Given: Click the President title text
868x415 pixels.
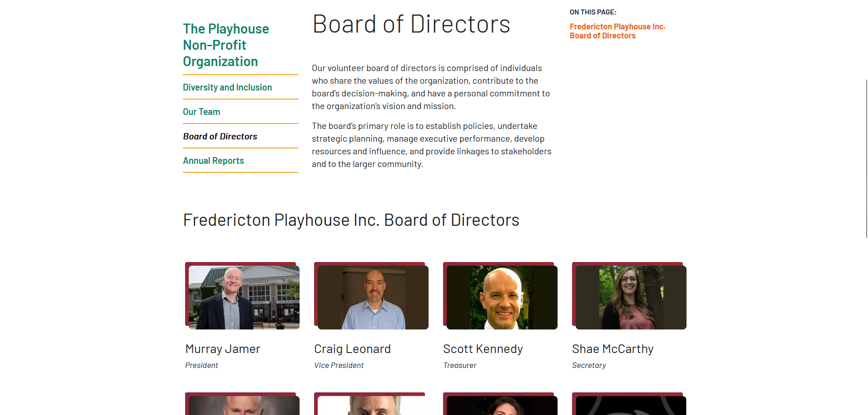Looking at the screenshot, I should [x=201, y=365].
